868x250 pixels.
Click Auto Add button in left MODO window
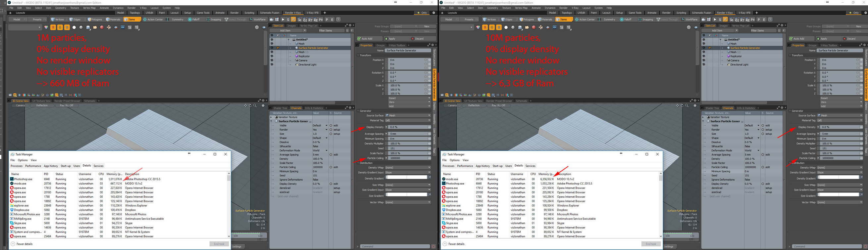pyautogui.click(x=370, y=39)
